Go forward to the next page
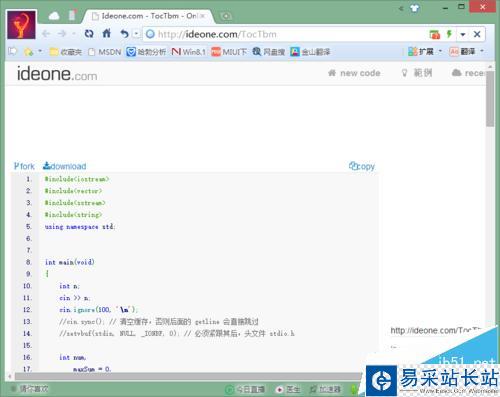Screen dimensions: 500x397 (x=62, y=34)
